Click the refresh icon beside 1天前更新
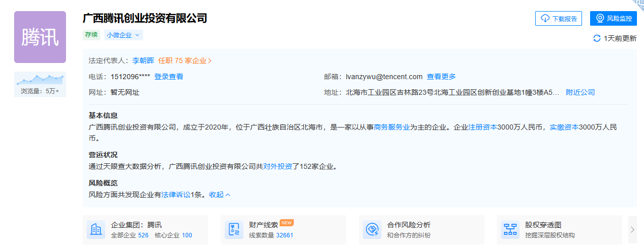644x250 pixels. [x=597, y=38]
